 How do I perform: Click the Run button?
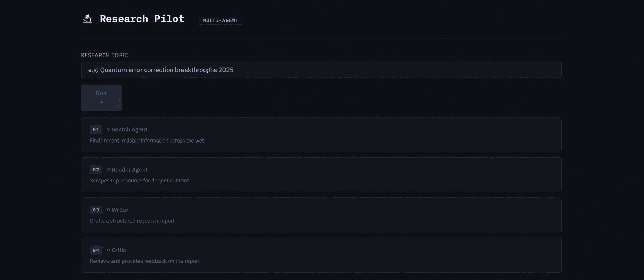tap(101, 98)
